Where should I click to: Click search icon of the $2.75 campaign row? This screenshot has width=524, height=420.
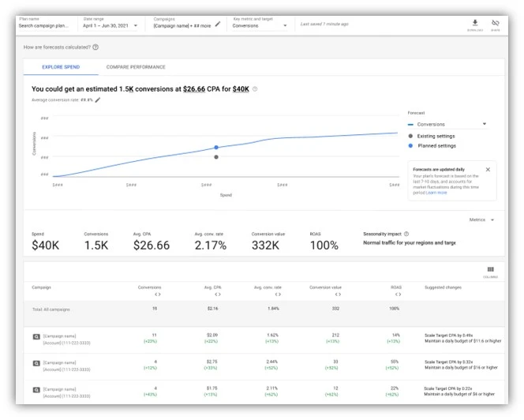(x=36, y=363)
